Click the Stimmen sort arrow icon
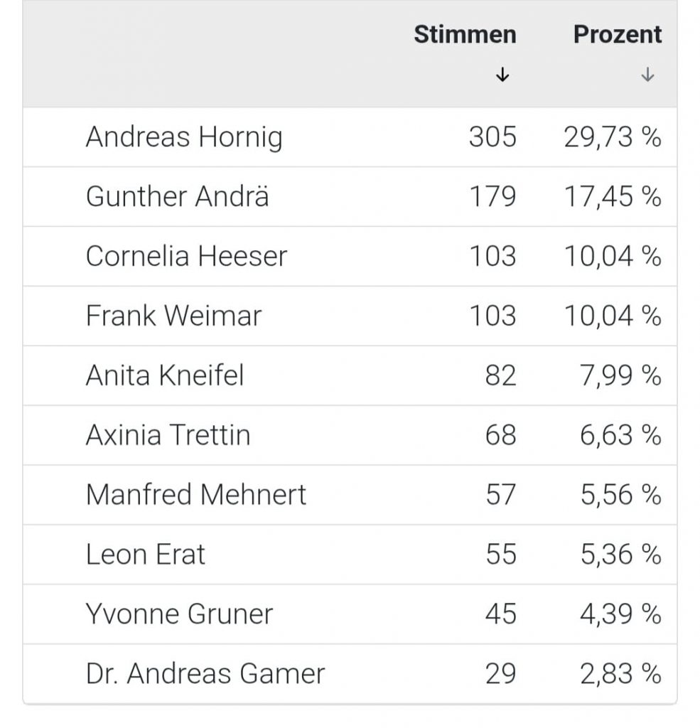This screenshot has height=728, width=700. (502, 75)
